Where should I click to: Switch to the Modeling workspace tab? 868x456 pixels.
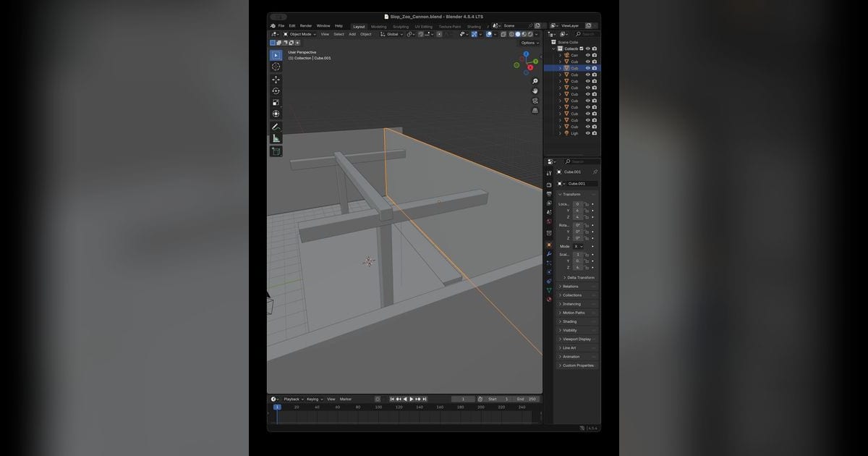click(379, 26)
